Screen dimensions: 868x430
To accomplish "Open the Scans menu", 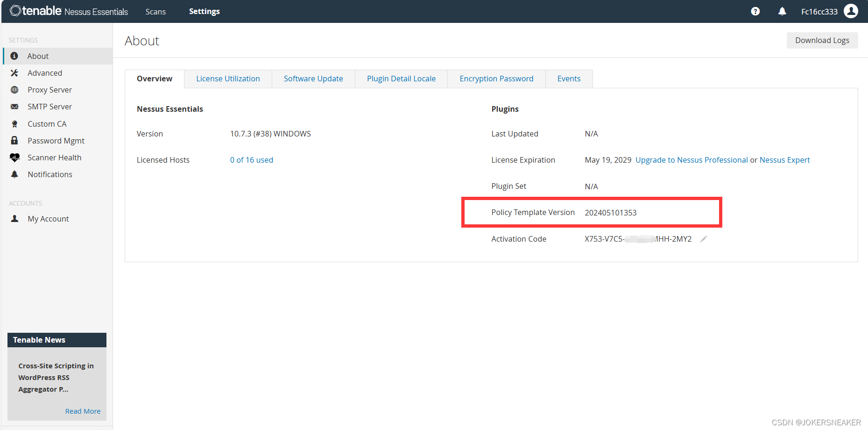I will 155,12.
